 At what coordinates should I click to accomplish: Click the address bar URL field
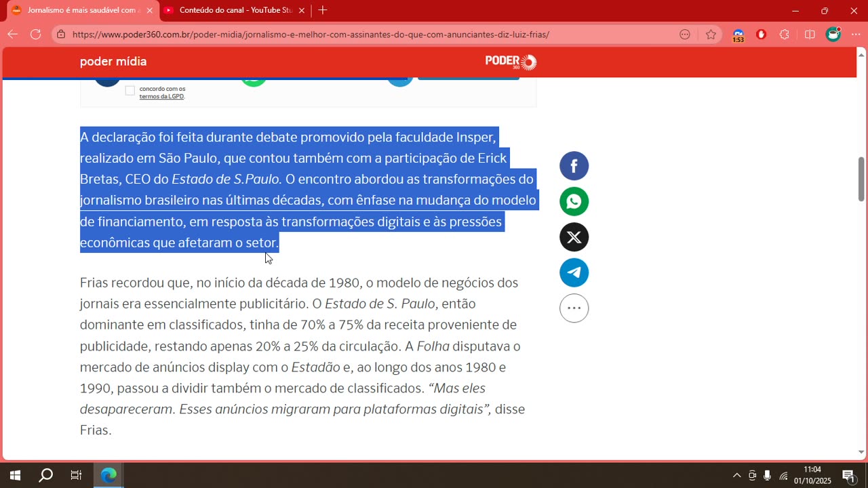(x=373, y=35)
